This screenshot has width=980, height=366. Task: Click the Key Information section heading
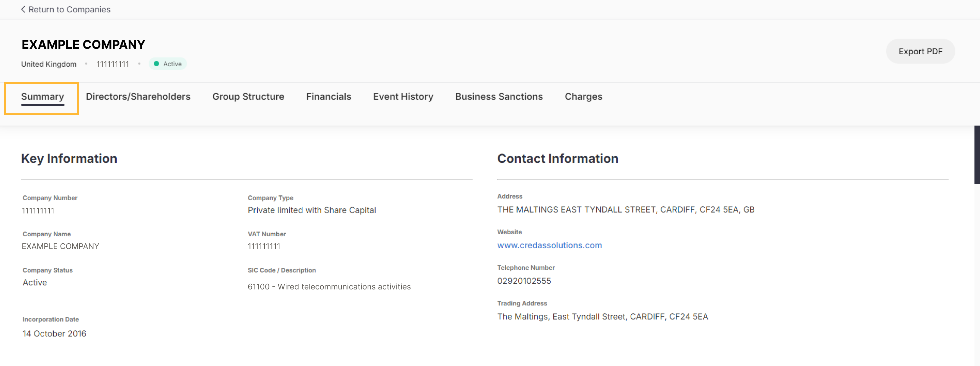(x=69, y=159)
